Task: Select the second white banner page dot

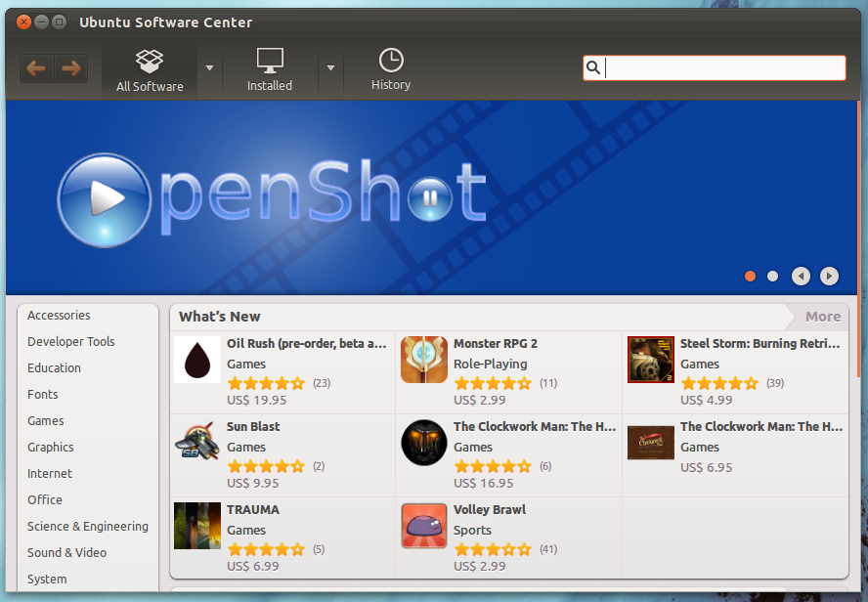Action: (773, 277)
